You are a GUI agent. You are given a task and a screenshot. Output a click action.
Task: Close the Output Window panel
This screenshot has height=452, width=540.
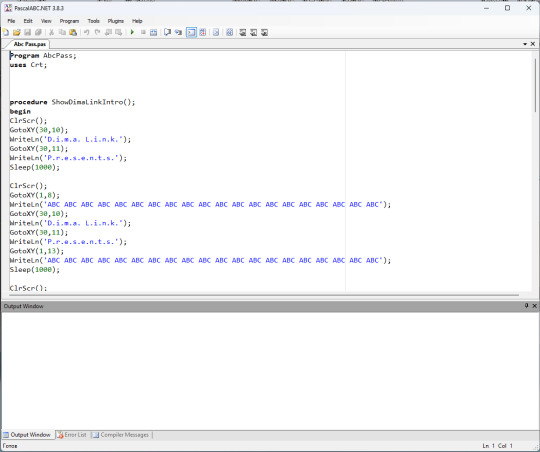pos(534,306)
